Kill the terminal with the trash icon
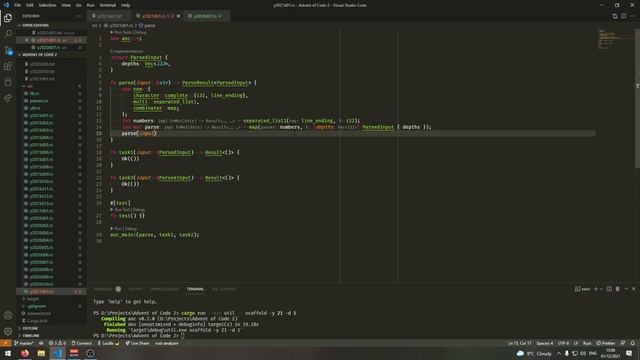The height and width of the screenshot is (360, 640). (x=618, y=289)
